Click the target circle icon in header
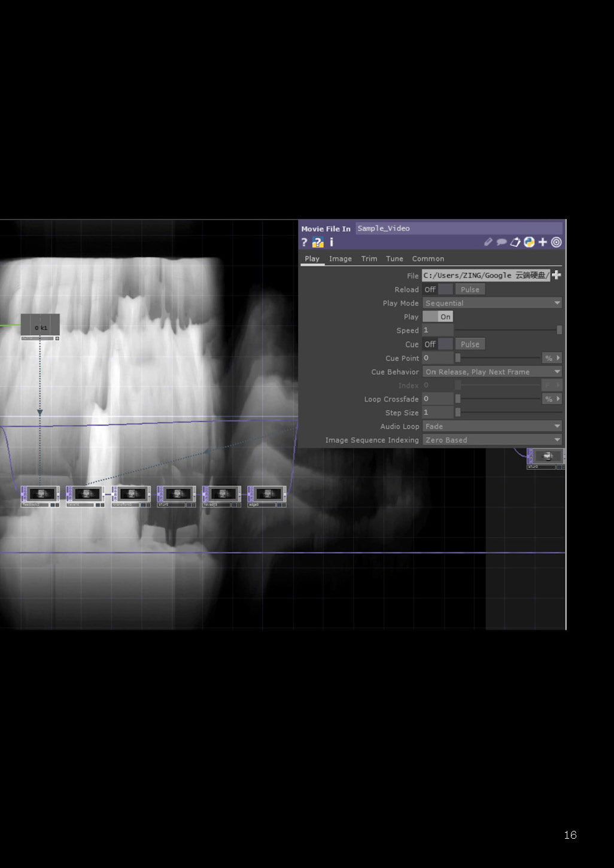The image size is (614, 868). coord(557,242)
